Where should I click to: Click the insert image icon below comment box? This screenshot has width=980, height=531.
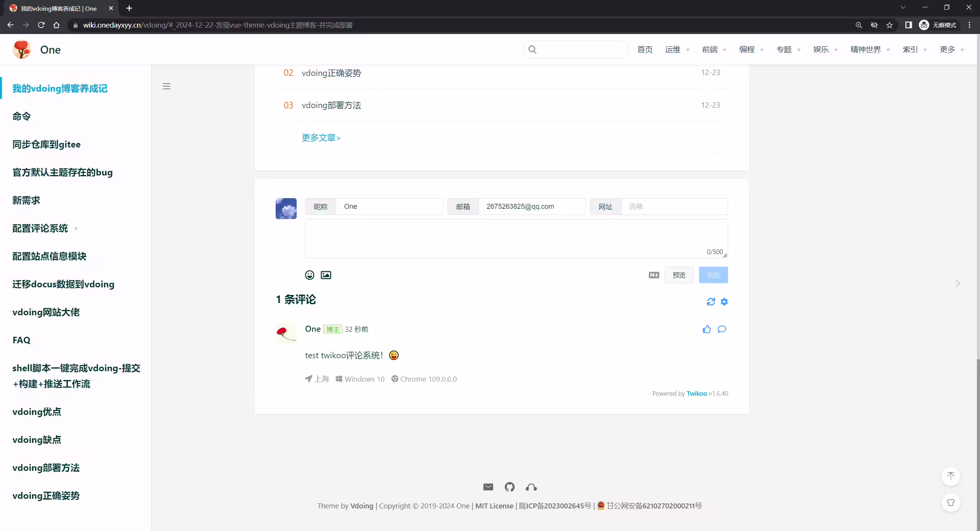pos(326,275)
